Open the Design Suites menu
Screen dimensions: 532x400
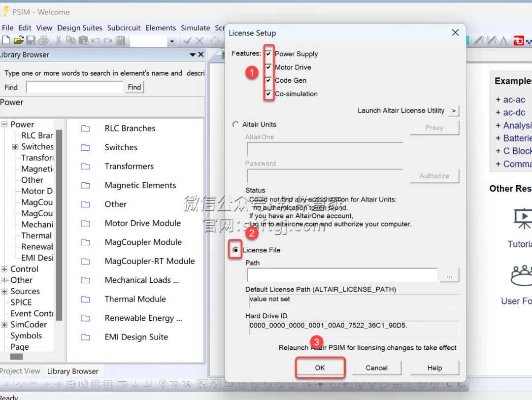pos(80,28)
